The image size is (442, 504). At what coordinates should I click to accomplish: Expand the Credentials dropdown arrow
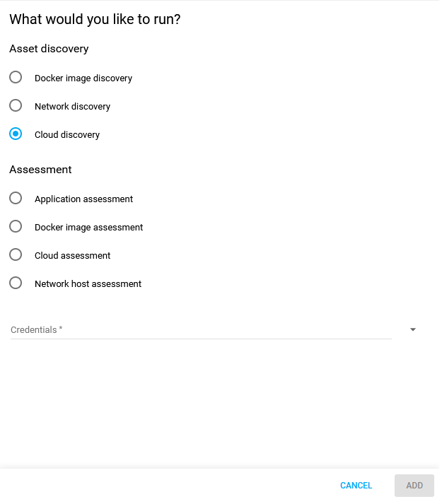(x=413, y=329)
